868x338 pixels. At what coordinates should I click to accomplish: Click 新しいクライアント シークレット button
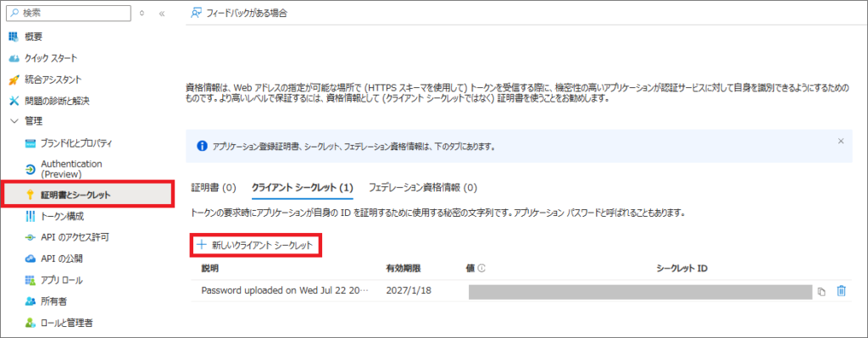pyautogui.click(x=256, y=245)
